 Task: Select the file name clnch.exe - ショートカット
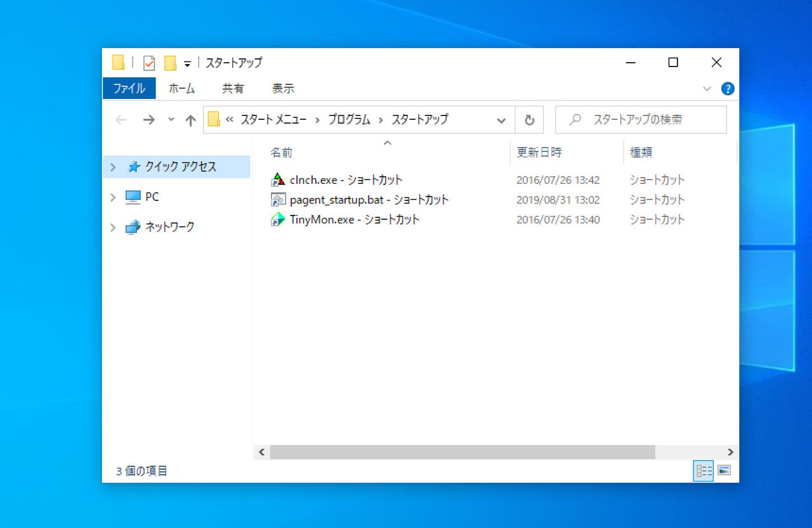point(346,180)
